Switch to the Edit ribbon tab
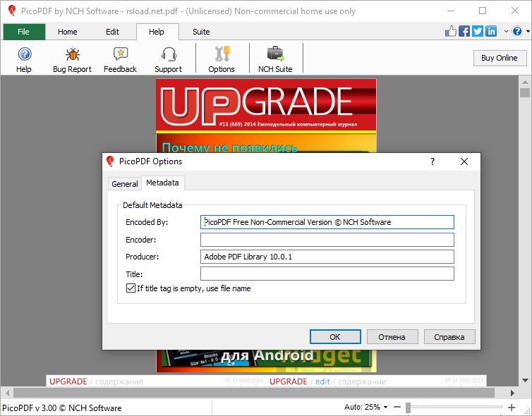The image size is (532, 416). (x=112, y=32)
